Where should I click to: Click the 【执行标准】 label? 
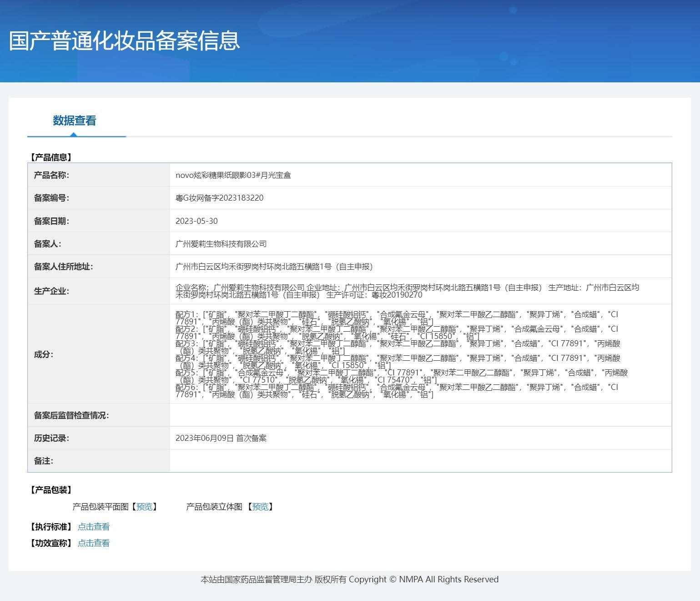[x=51, y=527]
